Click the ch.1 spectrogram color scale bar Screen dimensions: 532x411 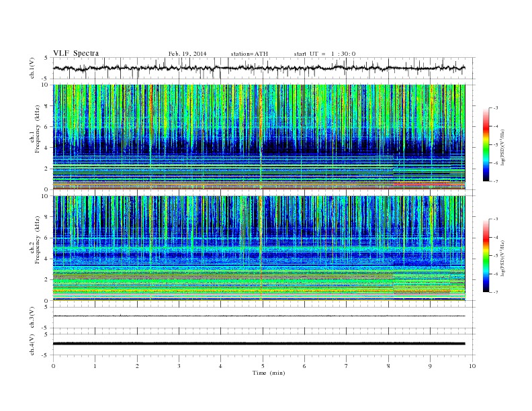tap(486, 145)
